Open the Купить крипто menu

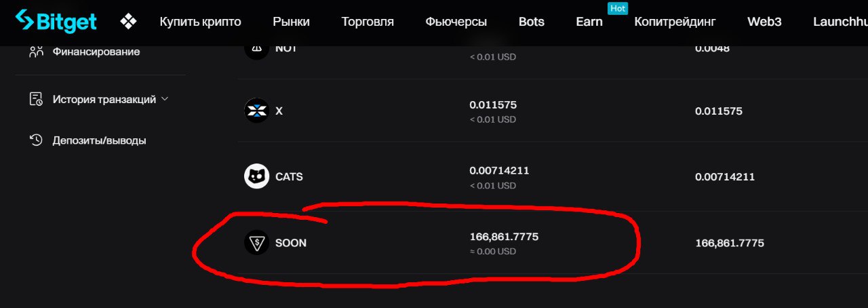tap(200, 22)
